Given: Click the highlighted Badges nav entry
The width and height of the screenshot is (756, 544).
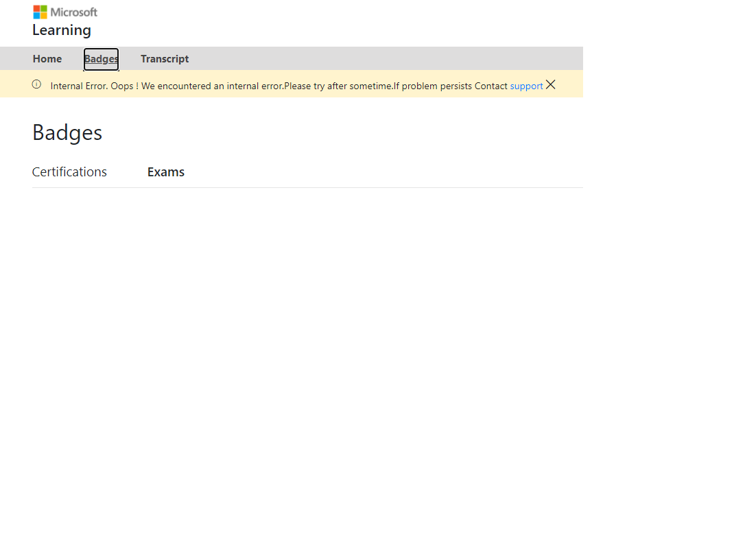Looking at the screenshot, I should coord(101,59).
